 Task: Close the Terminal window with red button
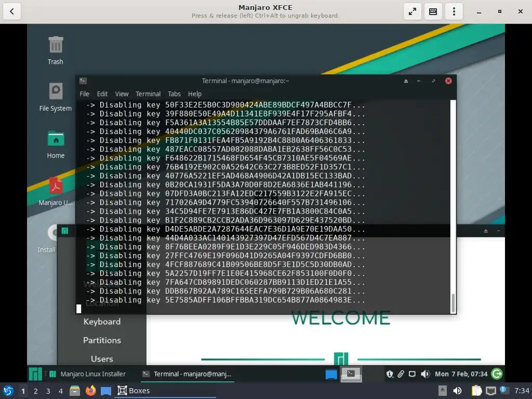point(448,81)
